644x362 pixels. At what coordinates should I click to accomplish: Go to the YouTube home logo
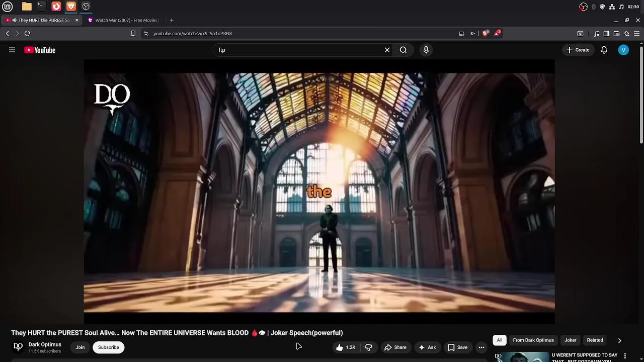pos(40,50)
